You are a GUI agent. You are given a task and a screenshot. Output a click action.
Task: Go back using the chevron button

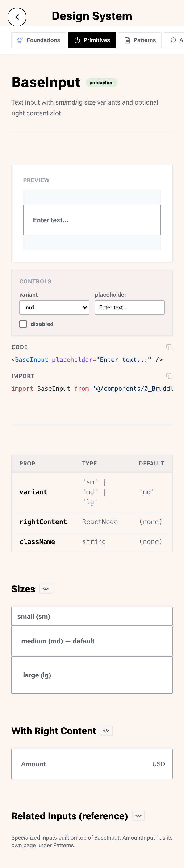[17, 17]
